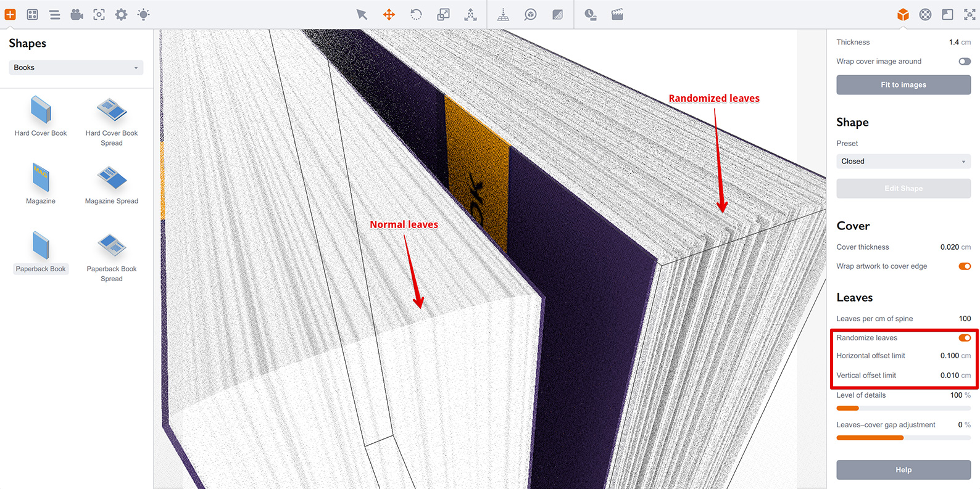Click the diagonal shaded square icon
This screenshot has width=980, height=489.
[558, 14]
